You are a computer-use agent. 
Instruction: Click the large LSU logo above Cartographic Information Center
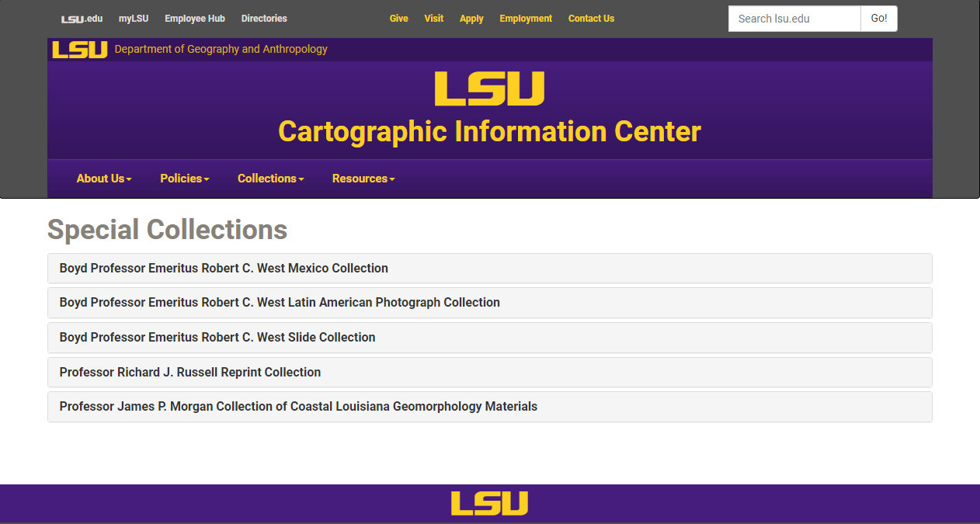489,88
